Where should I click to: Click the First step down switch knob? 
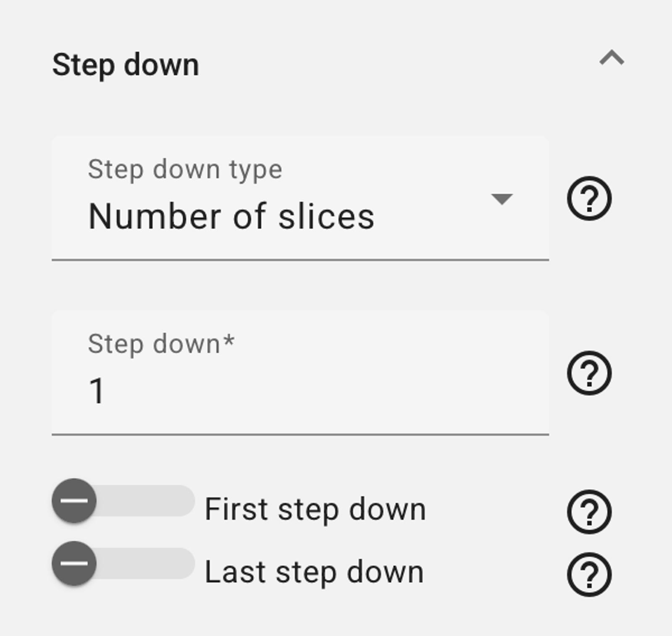[x=74, y=500]
